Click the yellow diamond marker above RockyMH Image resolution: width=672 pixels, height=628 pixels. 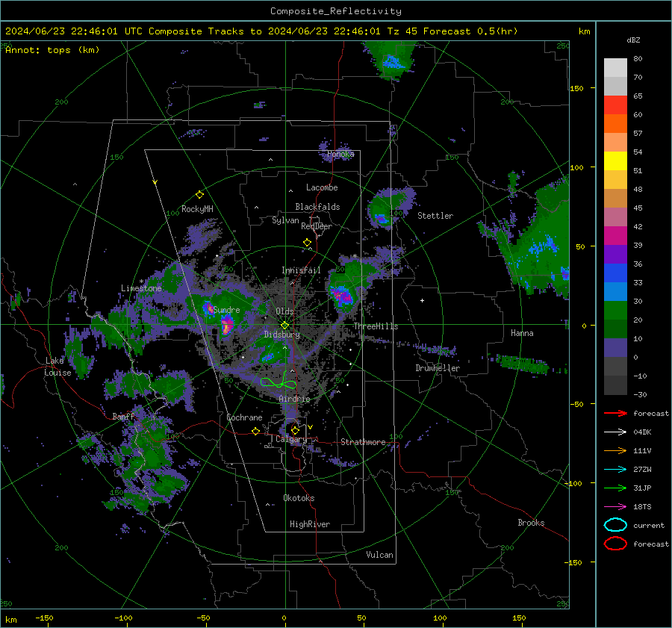pos(199,195)
